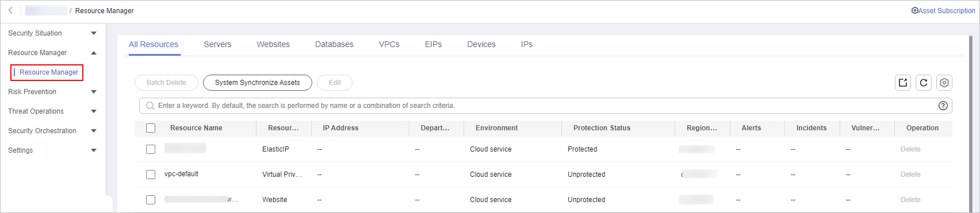Switch to the Servers tab
The width and height of the screenshot is (980, 213).
point(217,44)
